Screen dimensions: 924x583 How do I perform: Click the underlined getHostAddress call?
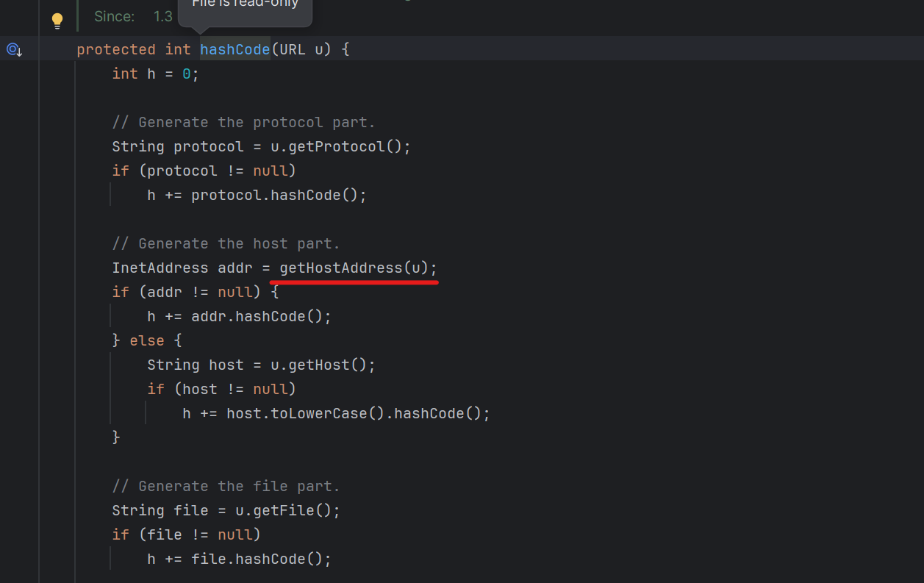pyautogui.click(x=340, y=268)
